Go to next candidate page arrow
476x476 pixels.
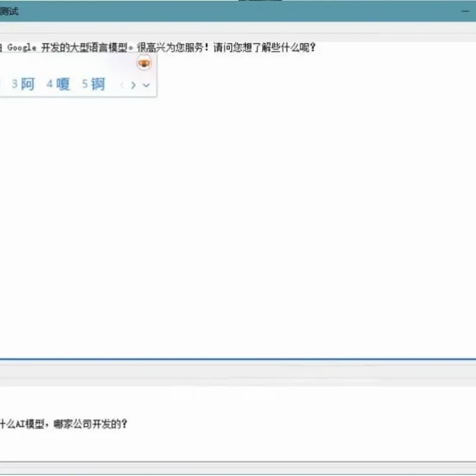[x=133, y=85]
